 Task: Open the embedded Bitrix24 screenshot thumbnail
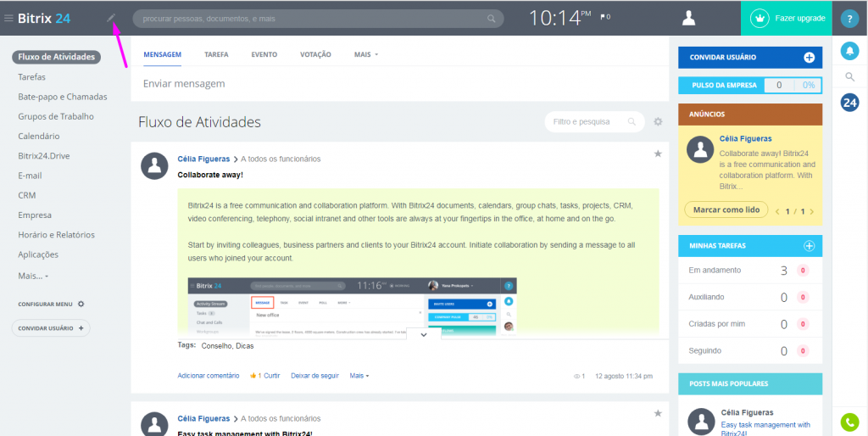pyautogui.click(x=352, y=306)
